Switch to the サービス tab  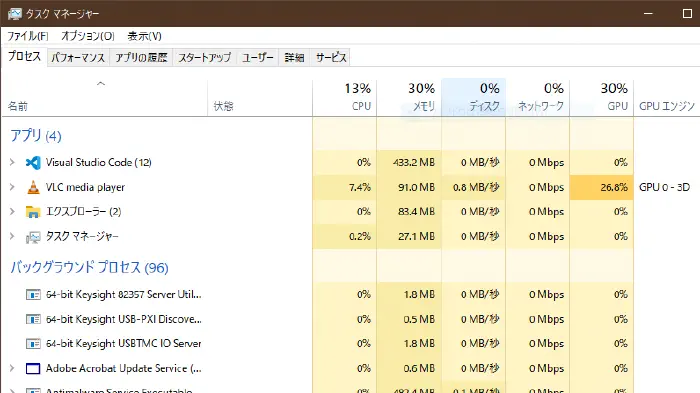click(331, 58)
